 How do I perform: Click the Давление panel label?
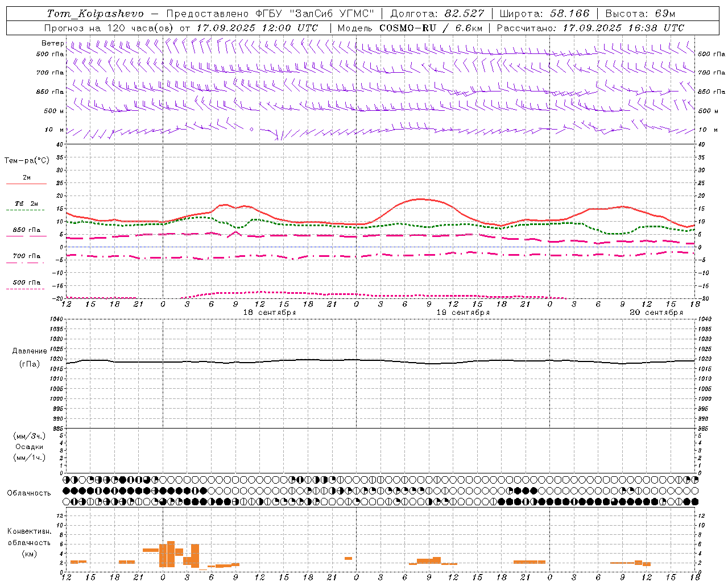(30, 351)
